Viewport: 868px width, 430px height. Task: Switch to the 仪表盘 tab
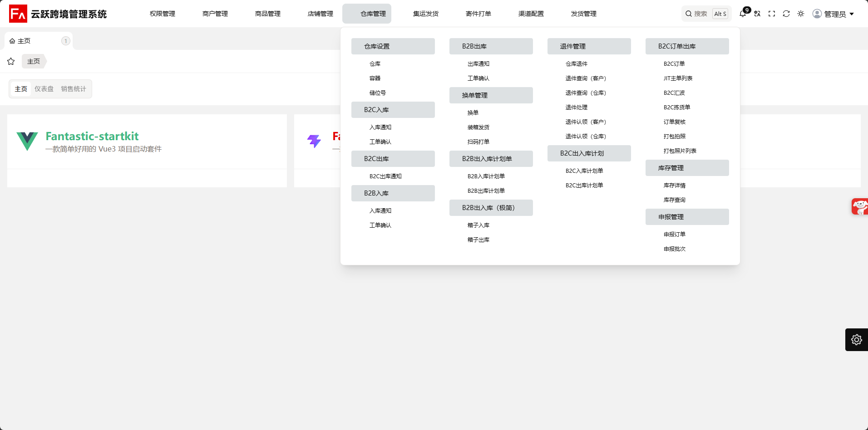44,89
